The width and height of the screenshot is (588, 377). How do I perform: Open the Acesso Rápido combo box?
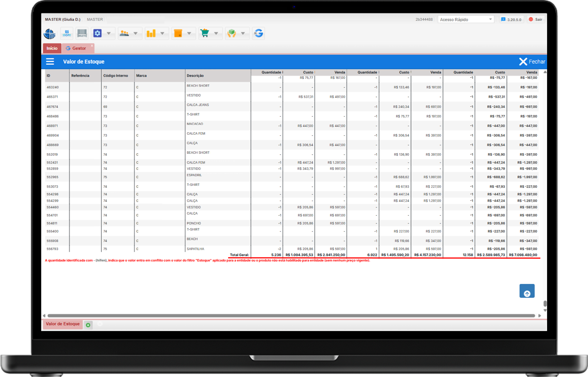point(465,20)
